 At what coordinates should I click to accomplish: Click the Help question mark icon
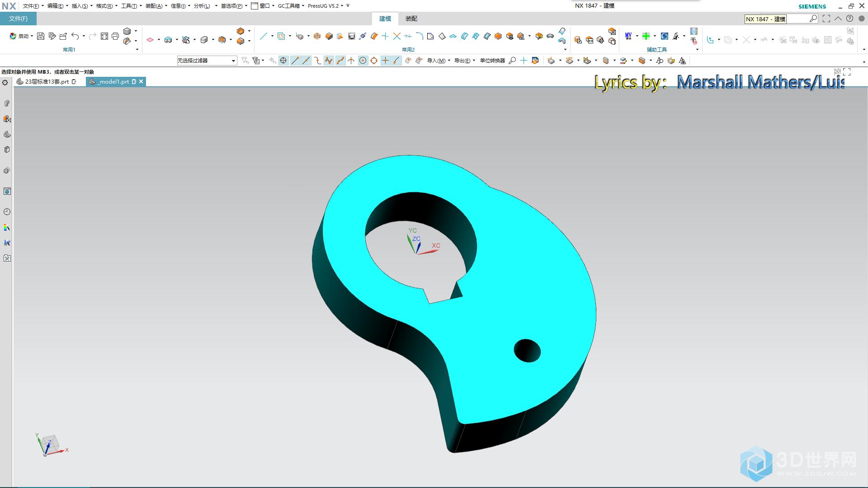pos(850,19)
